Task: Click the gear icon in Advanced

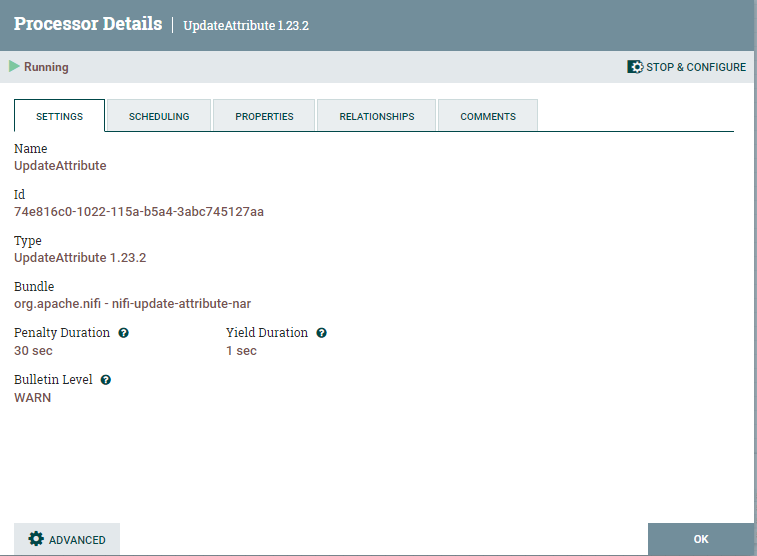Action: tap(36, 539)
